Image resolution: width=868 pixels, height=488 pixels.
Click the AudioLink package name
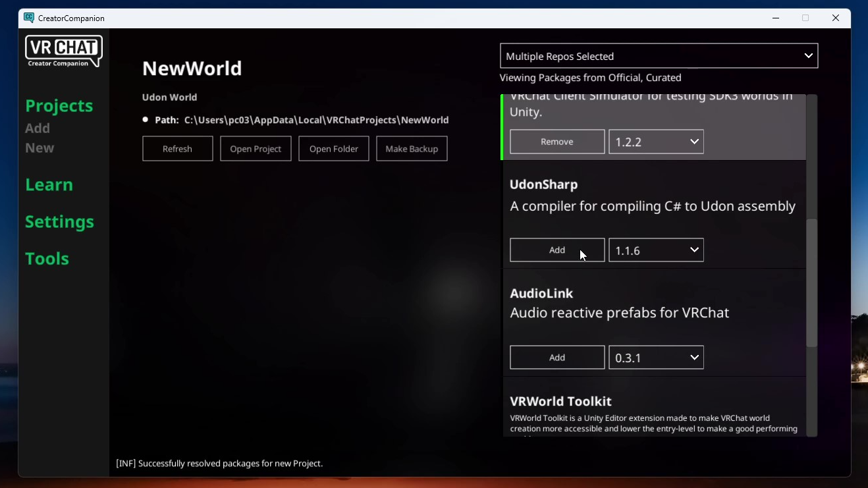pyautogui.click(x=541, y=293)
